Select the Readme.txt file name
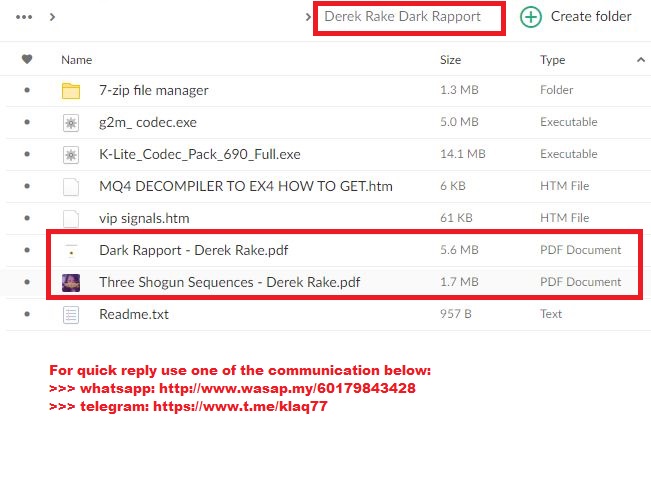This screenshot has width=651, height=483. coord(134,314)
